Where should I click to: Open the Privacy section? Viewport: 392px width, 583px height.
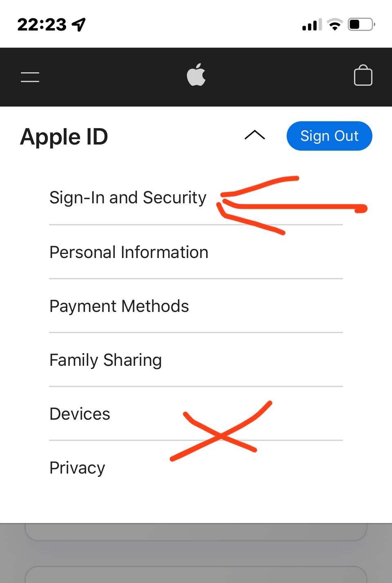[x=77, y=468]
